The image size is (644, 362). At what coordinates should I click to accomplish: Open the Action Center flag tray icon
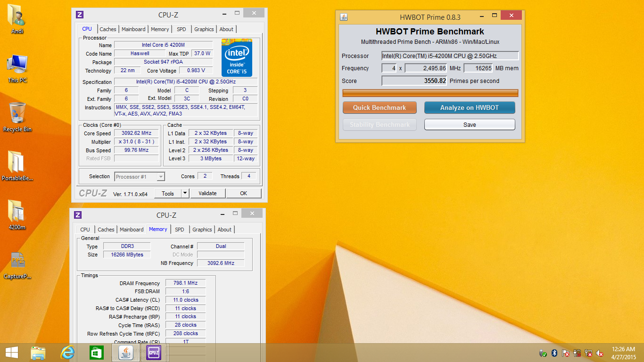pos(566,353)
